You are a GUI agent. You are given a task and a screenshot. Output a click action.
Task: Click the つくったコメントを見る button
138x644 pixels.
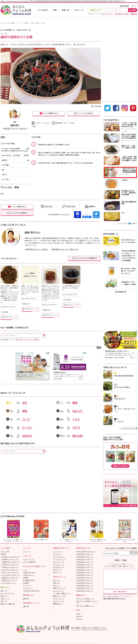pos(84,113)
